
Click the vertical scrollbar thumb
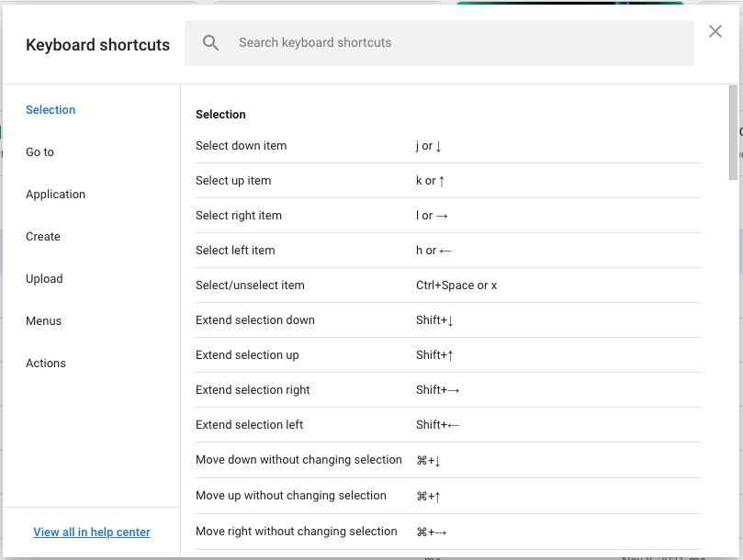(732, 131)
